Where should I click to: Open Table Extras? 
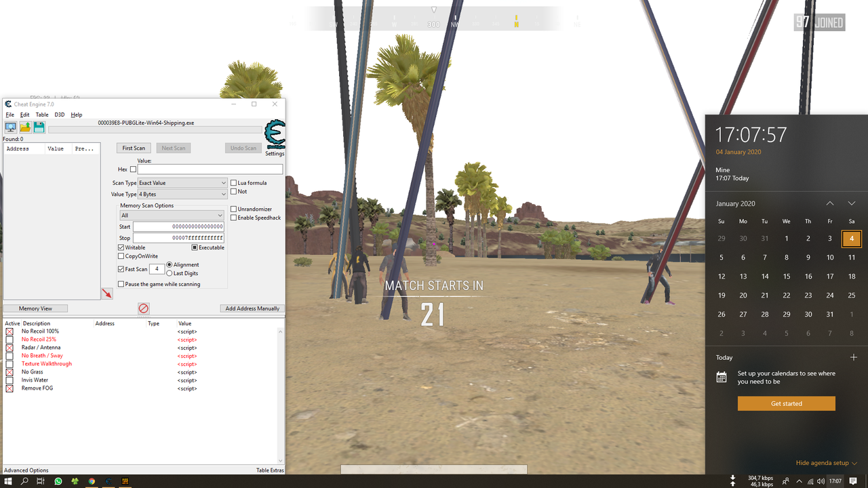[x=270, y=470]
